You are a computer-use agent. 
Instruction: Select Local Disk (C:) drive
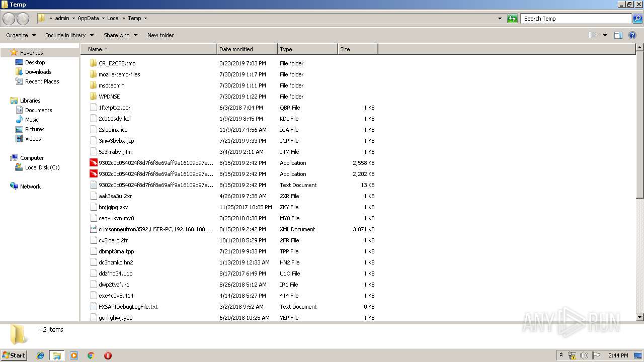pyautogui.click(x=42, y=167)
